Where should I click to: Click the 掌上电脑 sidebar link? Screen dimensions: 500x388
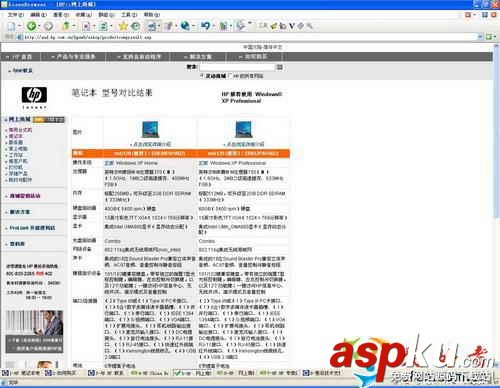[x=18, y=149]
